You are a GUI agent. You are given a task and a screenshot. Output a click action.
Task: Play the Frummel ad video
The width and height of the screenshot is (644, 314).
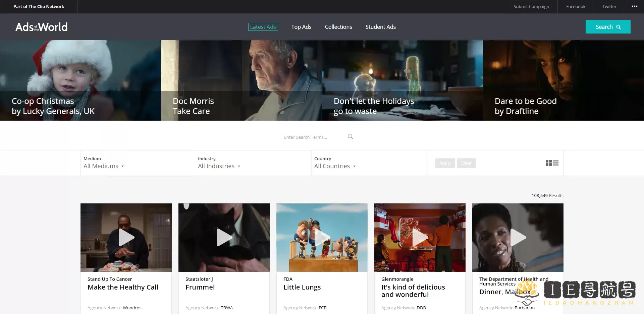click(224, 238)
